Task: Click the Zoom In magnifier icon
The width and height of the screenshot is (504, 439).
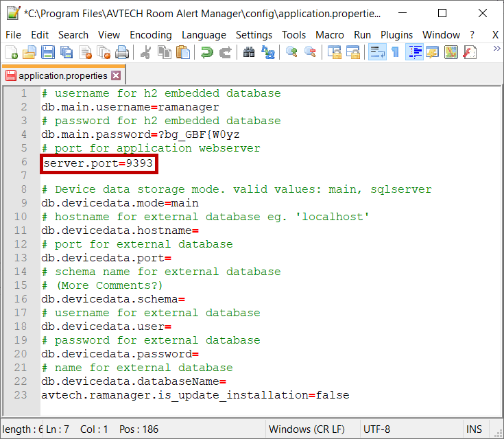Action: tap(291, 53)
